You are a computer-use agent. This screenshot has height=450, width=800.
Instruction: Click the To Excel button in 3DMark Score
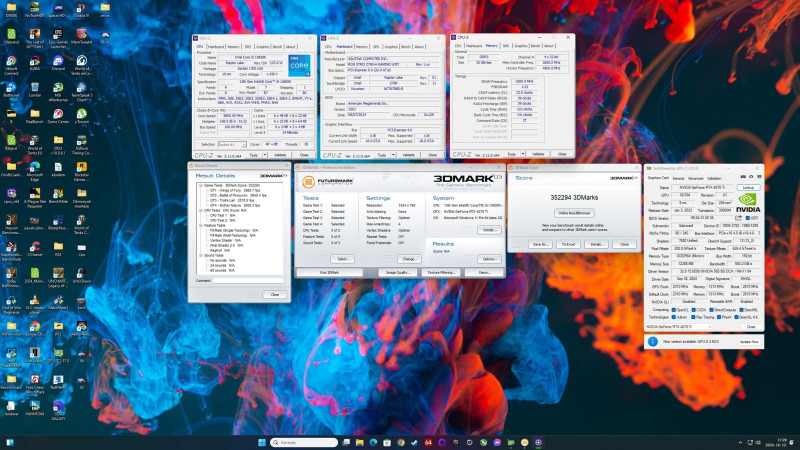(568, 244)
